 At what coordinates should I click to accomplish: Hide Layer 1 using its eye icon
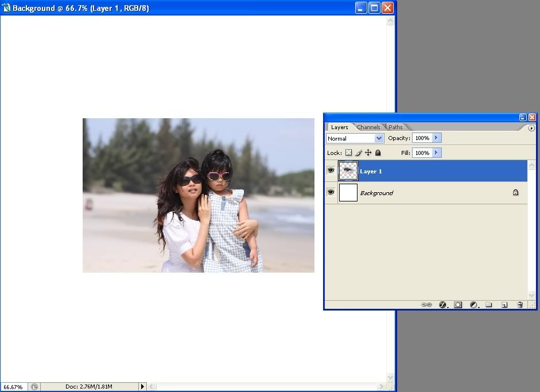tap(331, 170)
